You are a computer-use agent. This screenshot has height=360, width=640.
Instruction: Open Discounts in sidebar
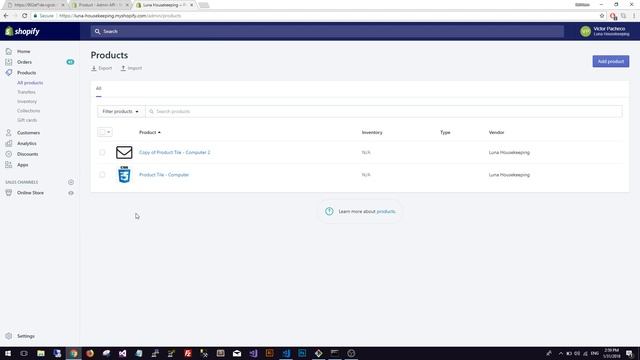click(x=28, y=154)
